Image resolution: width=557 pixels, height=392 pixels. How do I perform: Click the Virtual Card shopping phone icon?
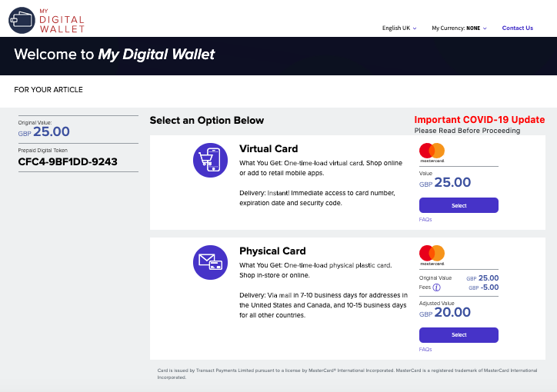coord(210,161)
